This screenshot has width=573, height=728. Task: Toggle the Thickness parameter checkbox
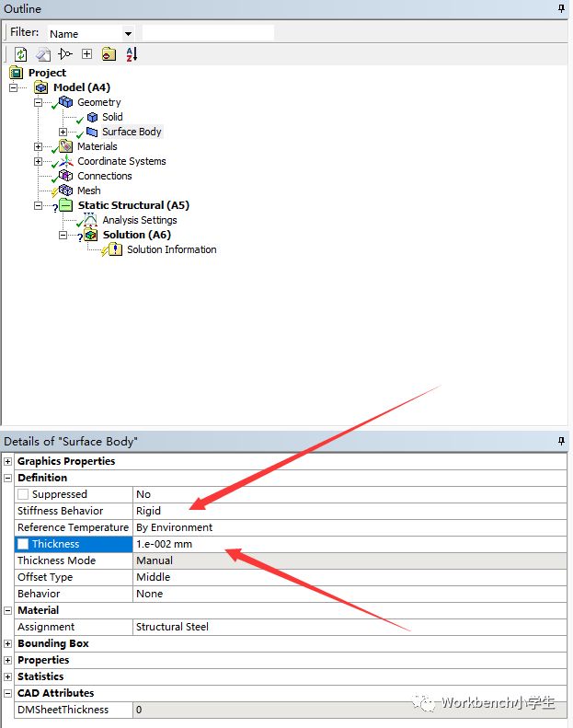coord(24,544)
